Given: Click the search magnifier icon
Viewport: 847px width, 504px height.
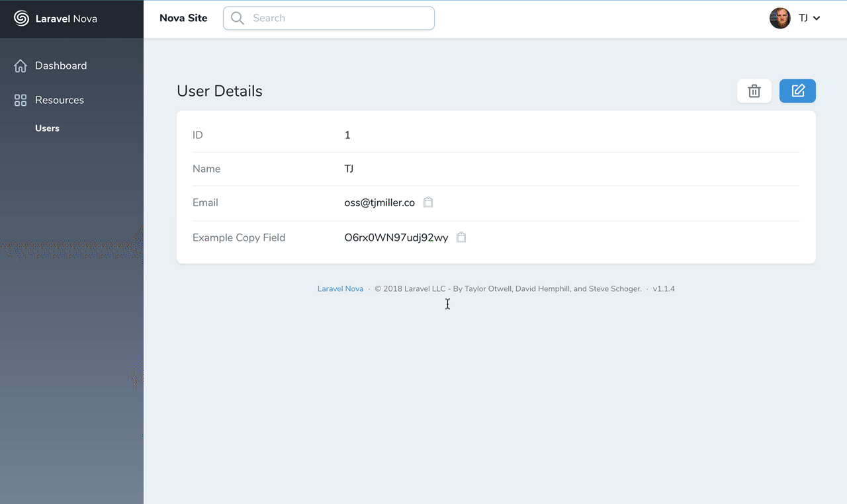Looking at the screenshot, I should [x=237, y=19].
